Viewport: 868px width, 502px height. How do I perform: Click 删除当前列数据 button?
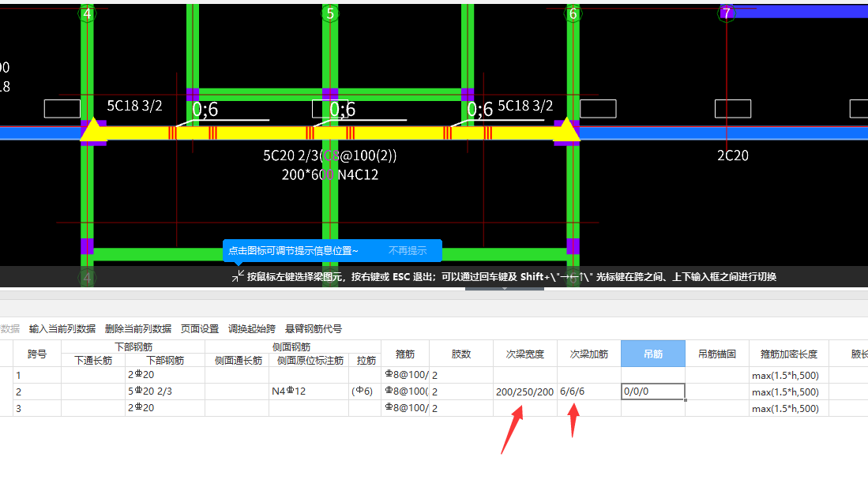click(x=138, y=329)
